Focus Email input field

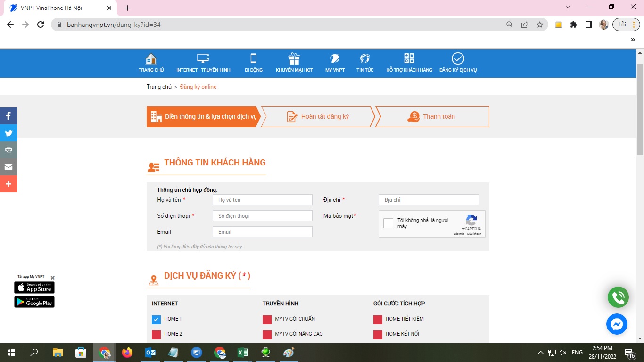click(263, 232)
